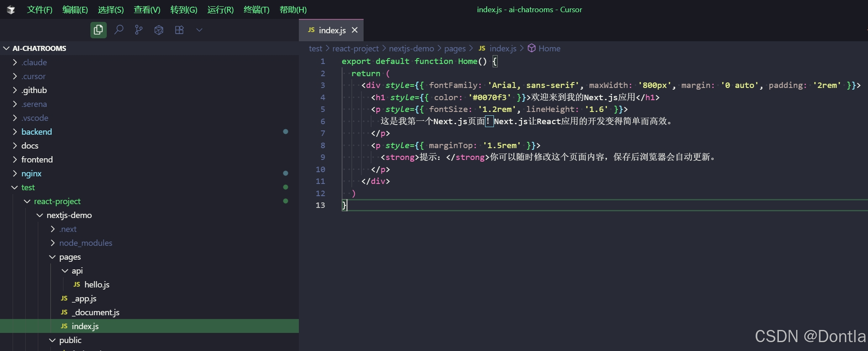Open the 转到(G) menu
This screenshot has height=351, width=868.
(184, 10)
